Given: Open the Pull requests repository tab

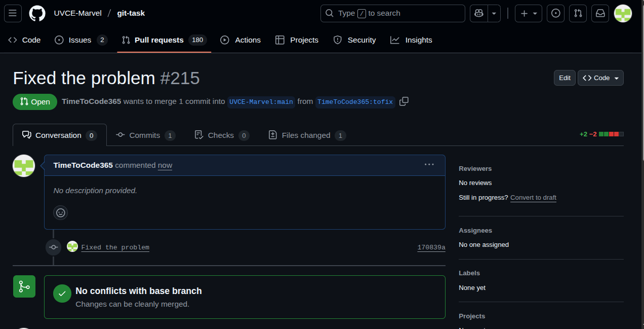Looking at the screenshot, I should [x=164, y=40].
